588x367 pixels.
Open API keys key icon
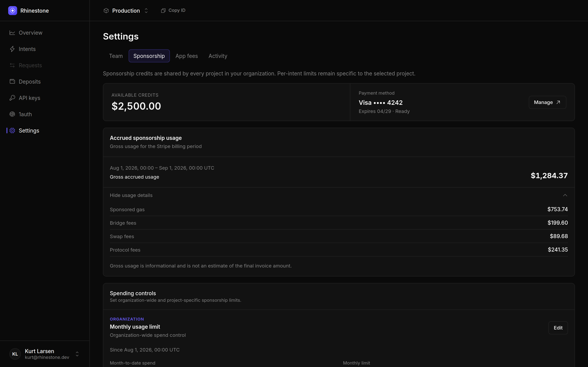click(12, 98)
